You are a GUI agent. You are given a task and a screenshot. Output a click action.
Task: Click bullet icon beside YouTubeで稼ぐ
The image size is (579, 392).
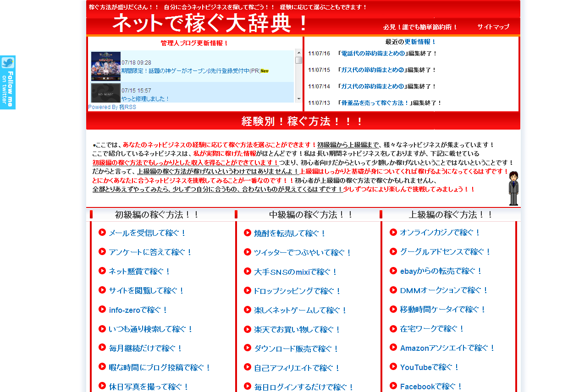tap(393, 367)
